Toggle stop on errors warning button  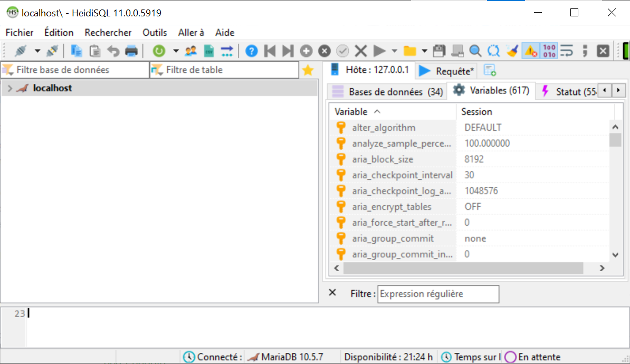[x=530, y=51]
